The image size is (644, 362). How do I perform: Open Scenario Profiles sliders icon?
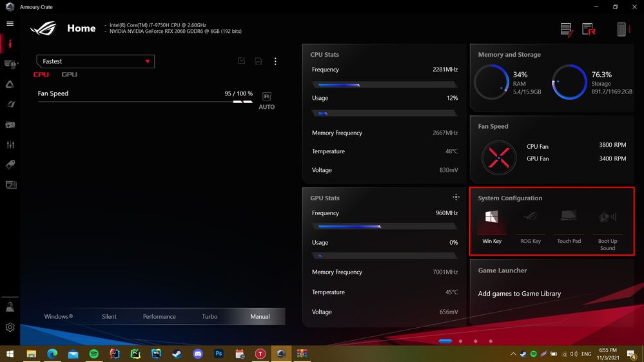click(10, 144)
